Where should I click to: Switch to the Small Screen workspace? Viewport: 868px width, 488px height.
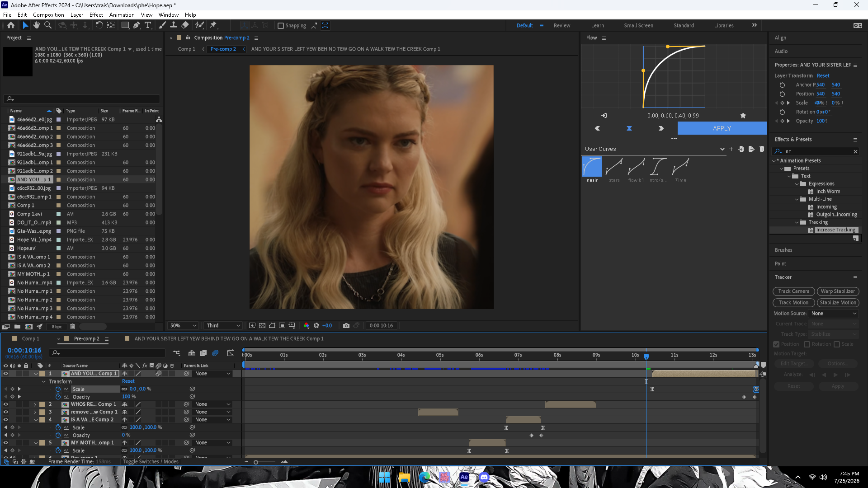pos(639,26)
